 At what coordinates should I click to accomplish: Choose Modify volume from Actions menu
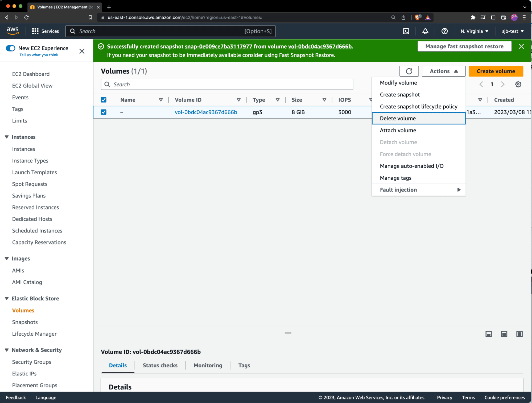(x=419, y=83)
